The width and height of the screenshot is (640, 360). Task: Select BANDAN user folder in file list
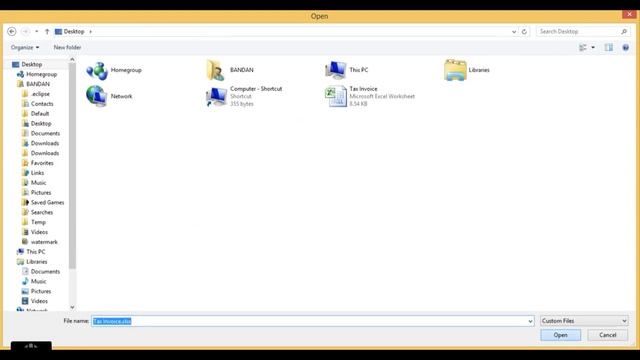coord(230,70)
